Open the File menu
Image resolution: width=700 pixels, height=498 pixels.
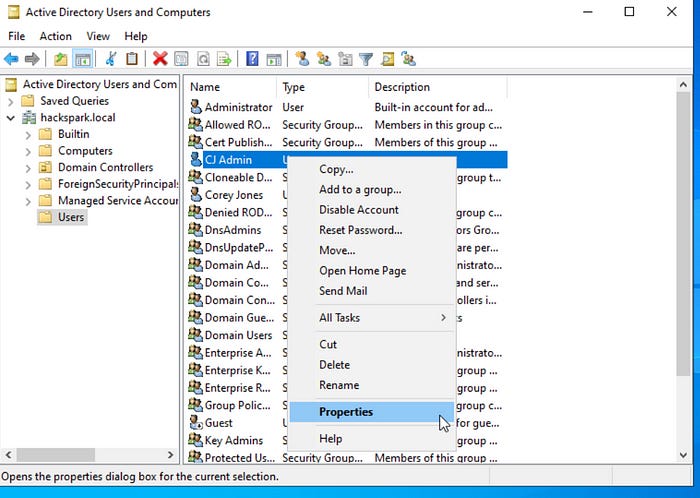point(17,36)
